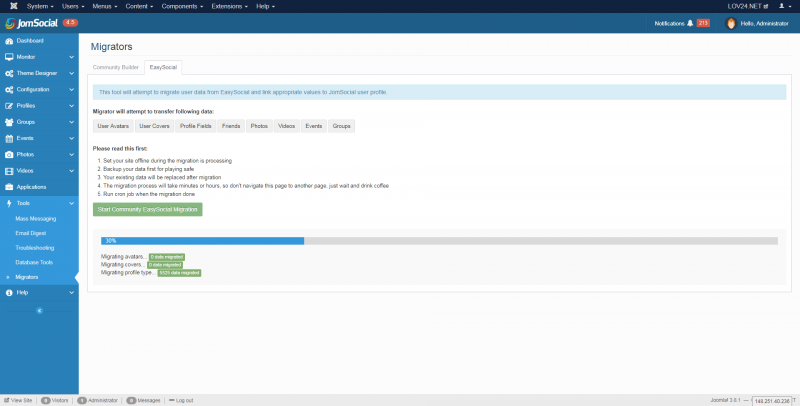Open Mass Messaging under Tools
Viewport: 800px width, 406px height.
click(36, 219)
